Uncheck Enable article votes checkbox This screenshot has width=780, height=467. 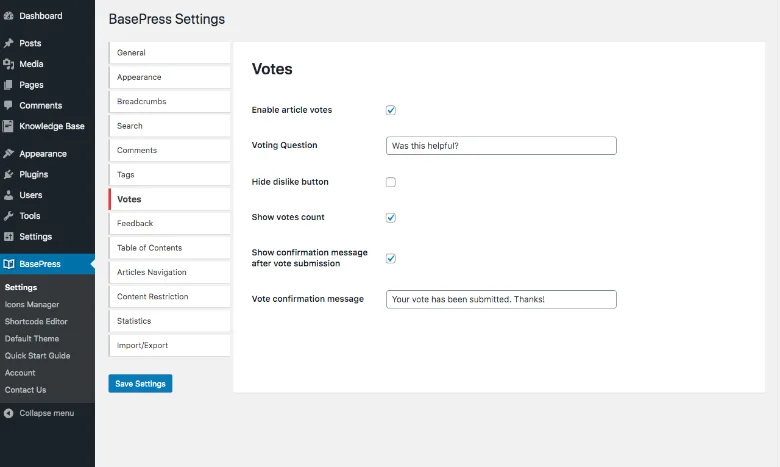390,110
